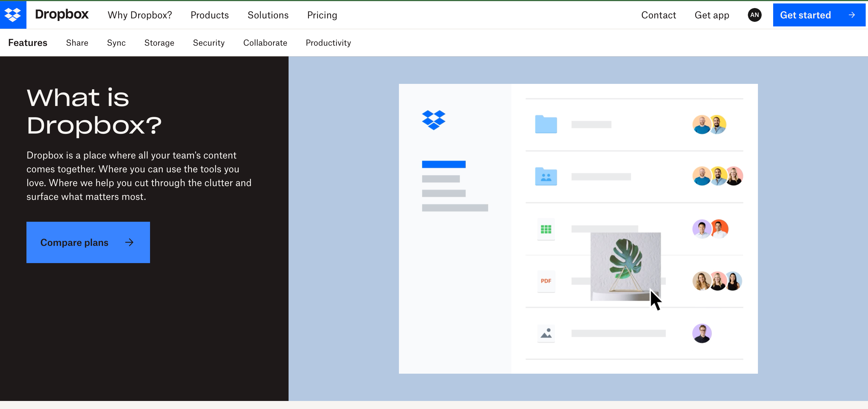Click the image file icon in bottom row

point(546,333)
